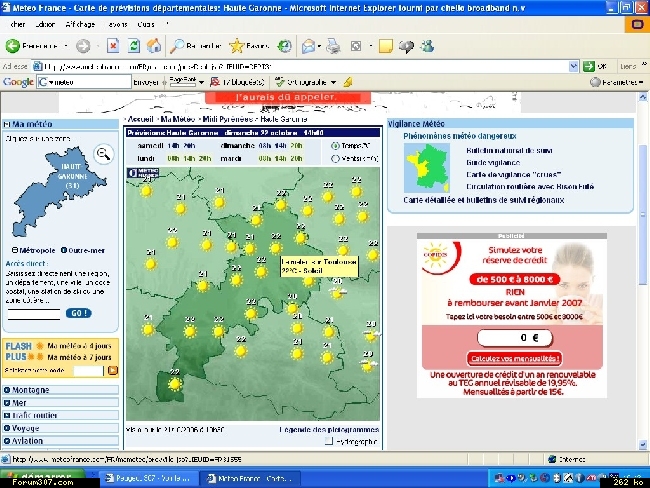
Task: Open the discussion speech bubble icon
Action: pos(406,46)
